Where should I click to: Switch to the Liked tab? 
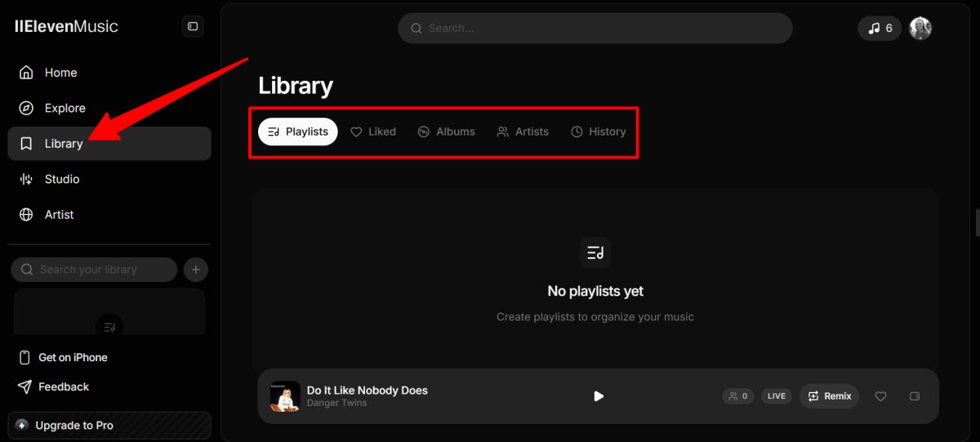click(x=373, y=132)
